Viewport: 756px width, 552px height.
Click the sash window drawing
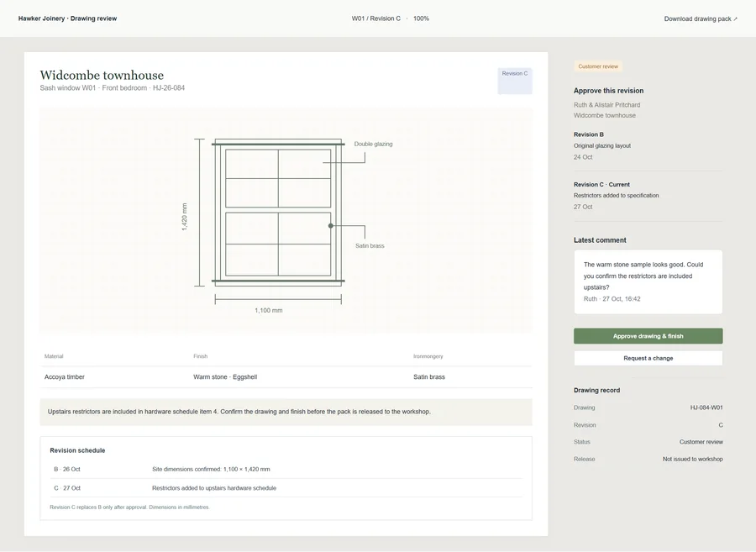tap(278, 213)
